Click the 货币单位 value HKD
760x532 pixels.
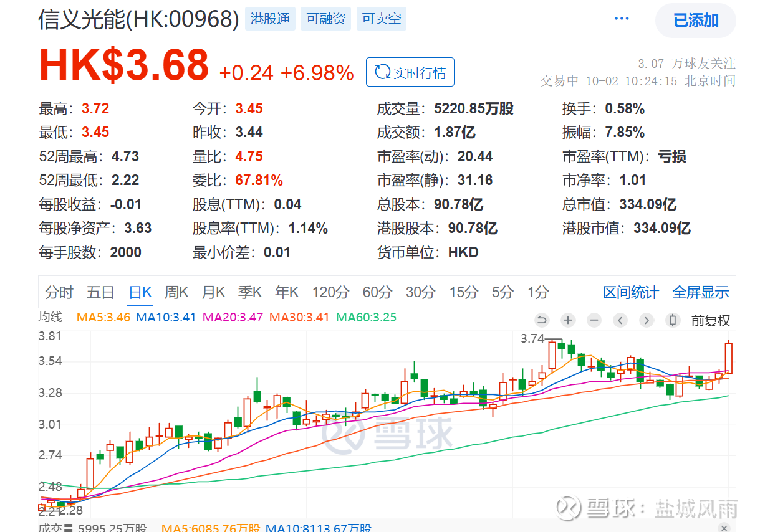463,252
